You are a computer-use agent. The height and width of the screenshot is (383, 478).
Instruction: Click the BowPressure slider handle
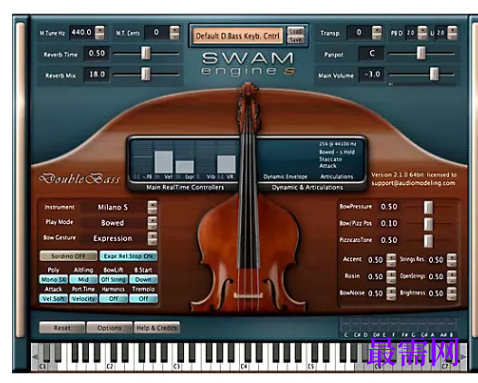point(428,207)
